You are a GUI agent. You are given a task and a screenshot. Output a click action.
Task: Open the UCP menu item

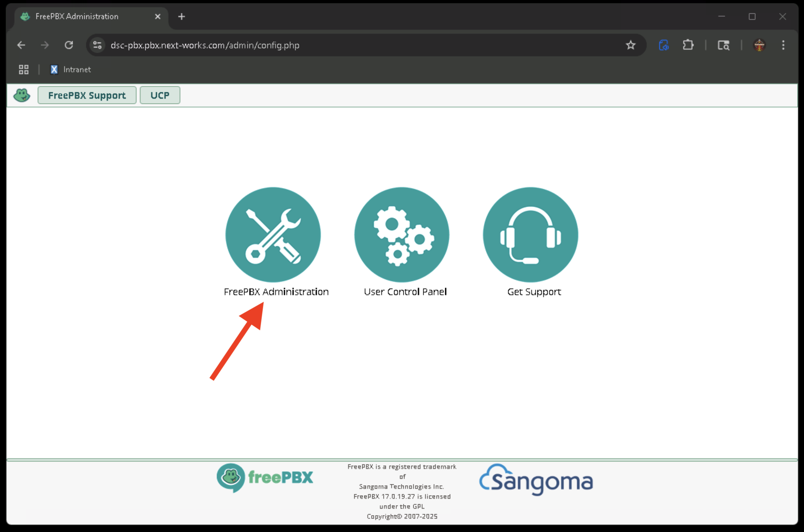(x=160, y=95)
